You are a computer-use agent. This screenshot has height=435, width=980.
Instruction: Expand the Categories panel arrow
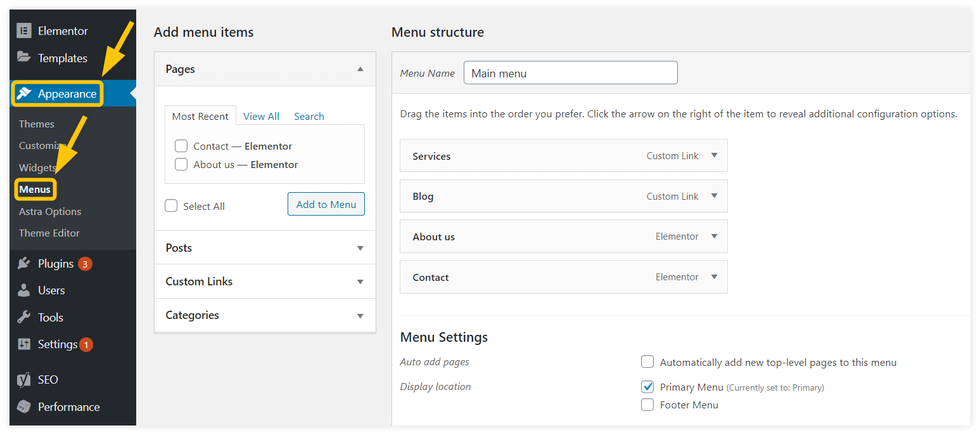coord(360,315)
